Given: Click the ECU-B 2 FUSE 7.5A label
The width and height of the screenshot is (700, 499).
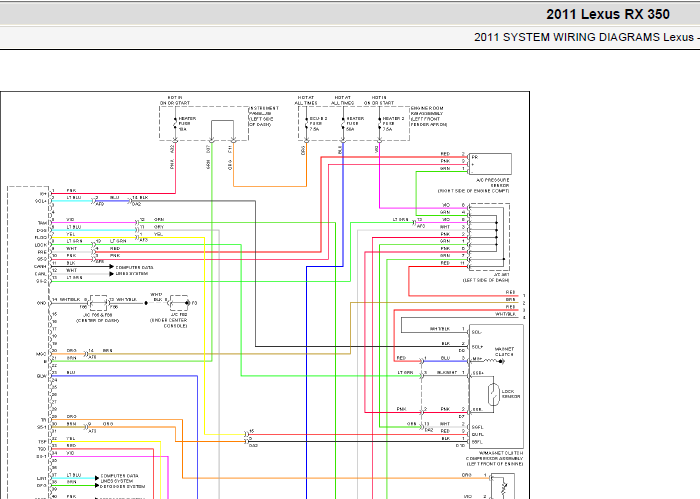Looking at the screenshot, I should click(x=318, y=124).
